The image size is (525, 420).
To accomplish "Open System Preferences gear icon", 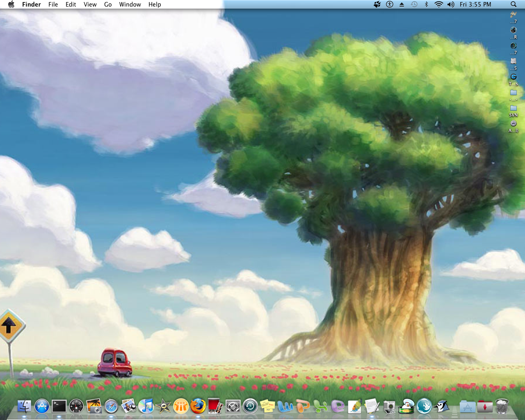I will click(233, 406).
